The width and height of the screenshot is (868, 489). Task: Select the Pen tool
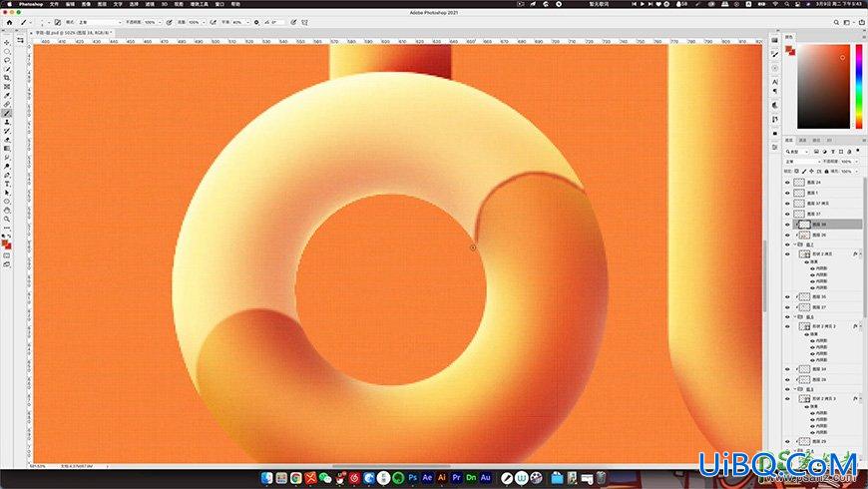(7, 175)
